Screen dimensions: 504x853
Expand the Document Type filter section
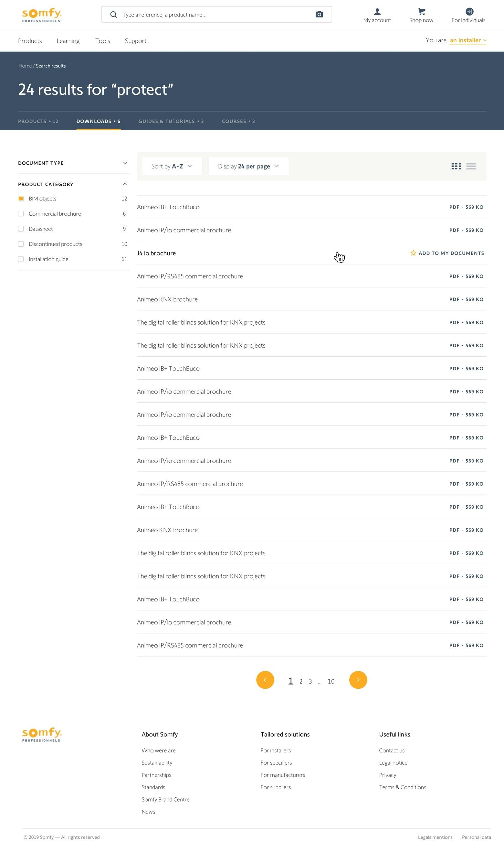coord(74,163)
